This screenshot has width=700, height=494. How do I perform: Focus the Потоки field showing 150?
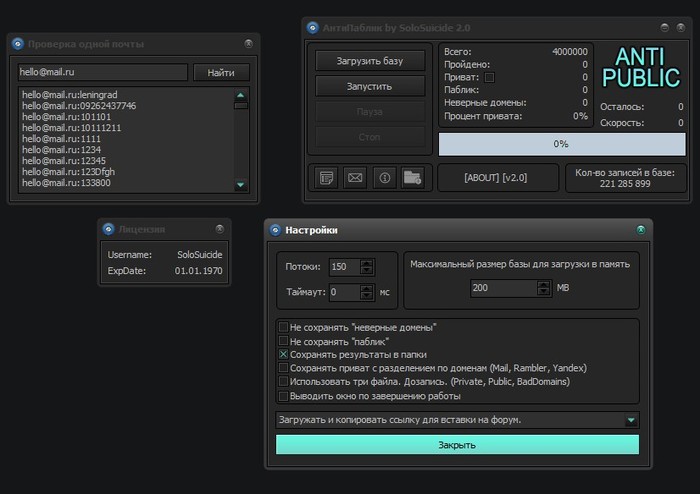[345, 267]
